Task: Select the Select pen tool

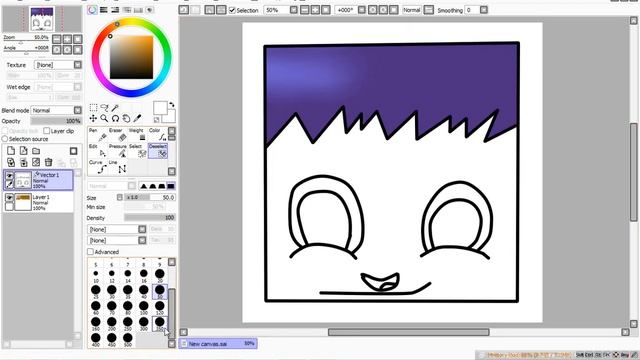Action: point(137,151)
